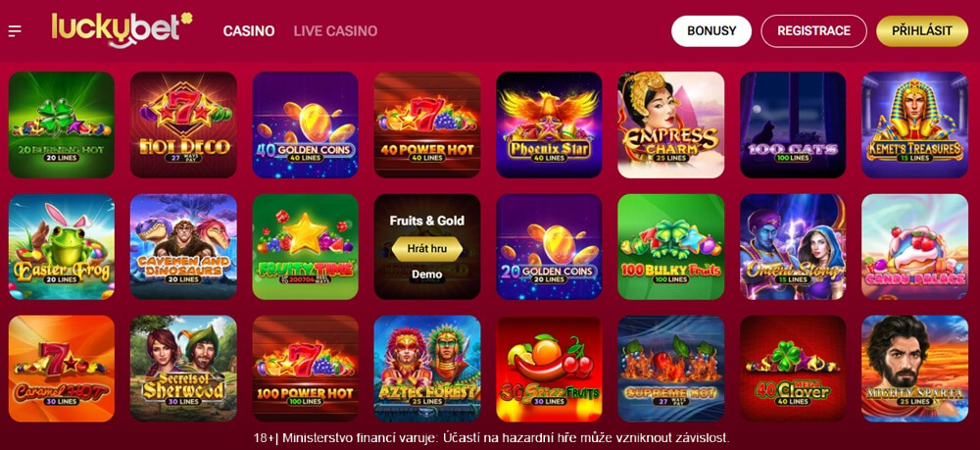Play Fruits & Gold via Hrát hru
Viewport: 980px width, 450px height.
click(427, 248)
